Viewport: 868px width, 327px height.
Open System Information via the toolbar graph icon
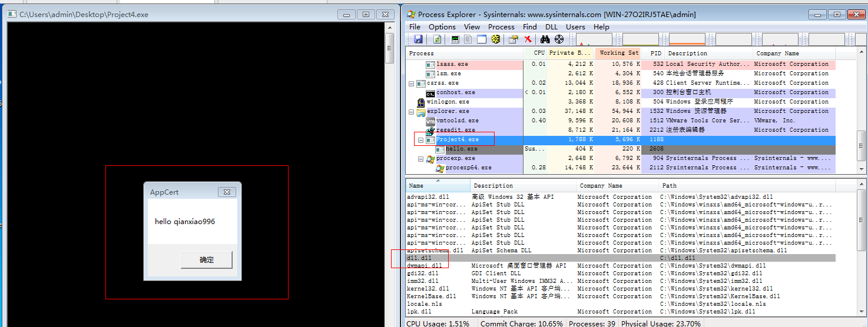(455, 39)
